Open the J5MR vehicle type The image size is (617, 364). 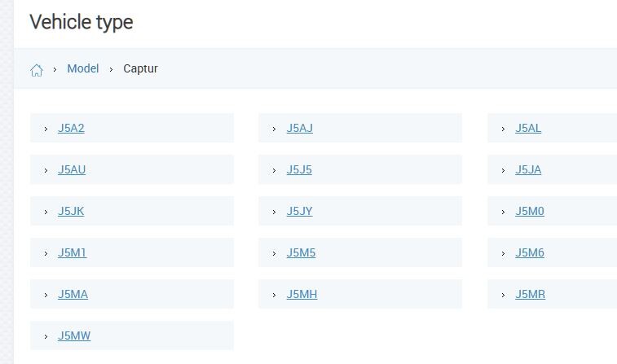(x=530, y=294)
